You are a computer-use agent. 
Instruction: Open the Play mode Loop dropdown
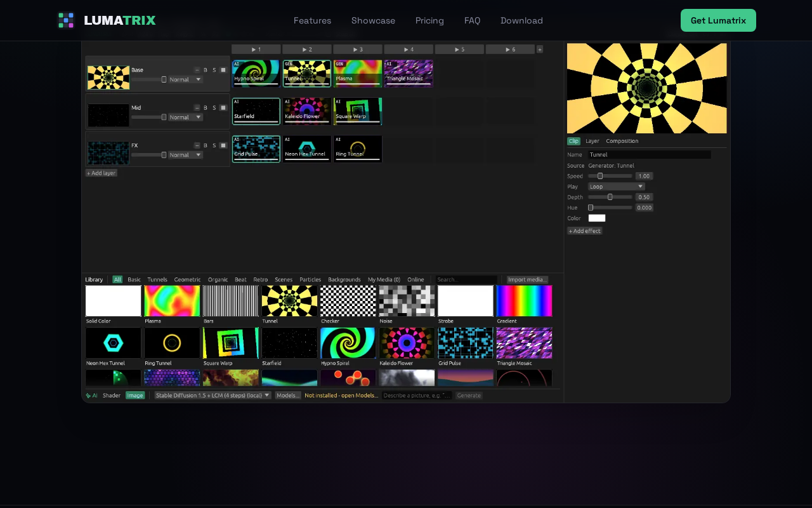(x=617, y=187)
